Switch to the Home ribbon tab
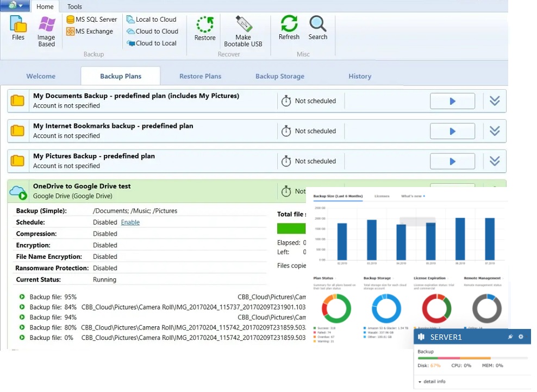Viewport: 537px width, 392px height. [45, 7]
